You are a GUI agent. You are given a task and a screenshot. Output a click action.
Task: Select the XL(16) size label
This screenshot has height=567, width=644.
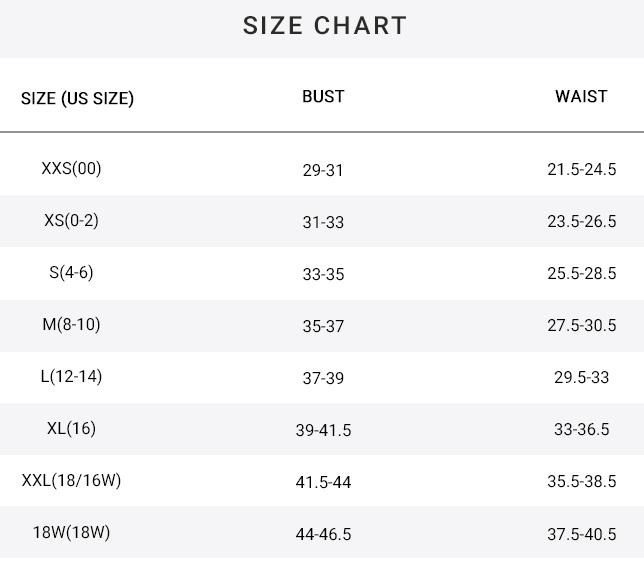click(x=71, y=428)
